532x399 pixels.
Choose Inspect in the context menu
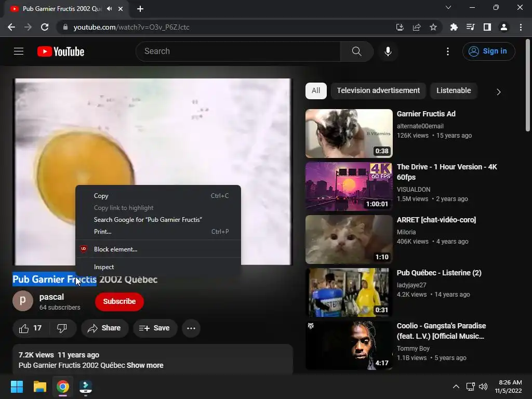(158, 267)
